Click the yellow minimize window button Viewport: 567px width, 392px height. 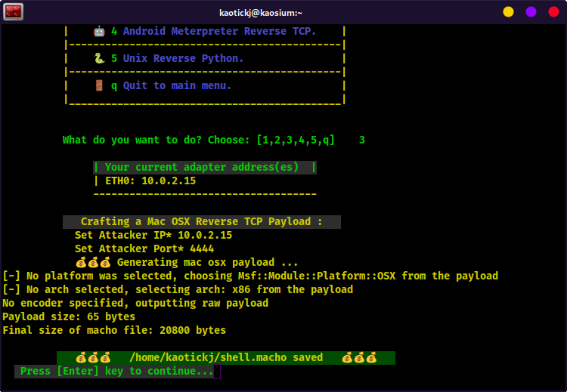tap(509, 12)
